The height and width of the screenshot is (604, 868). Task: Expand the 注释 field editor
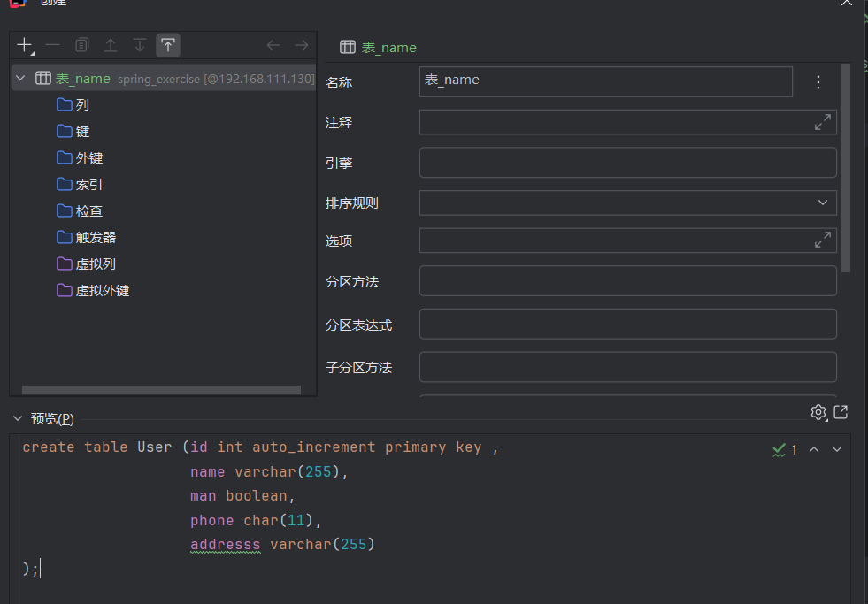823,122
